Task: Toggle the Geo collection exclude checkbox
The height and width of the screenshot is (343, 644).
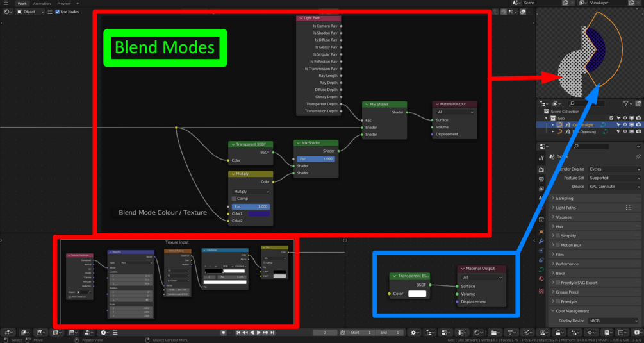Action: [611, 119]
